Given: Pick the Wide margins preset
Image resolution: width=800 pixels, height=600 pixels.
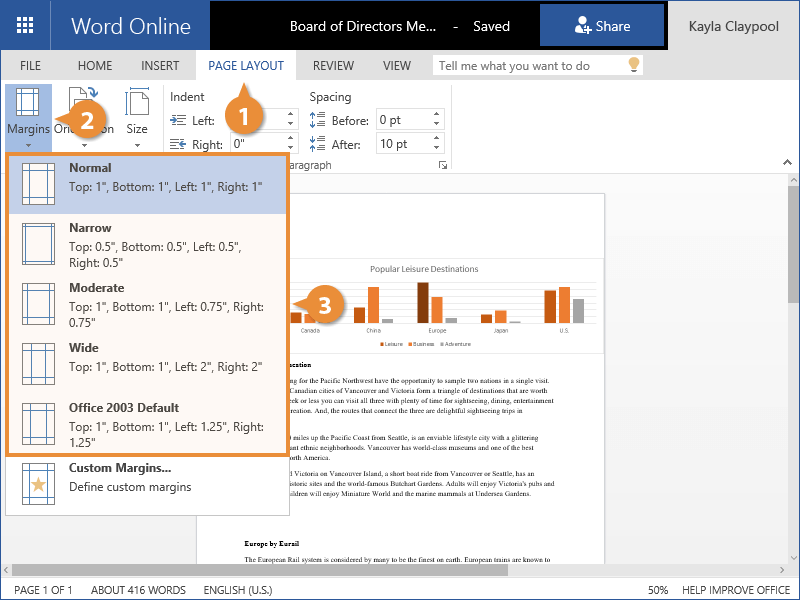Looking at the screenshot, I should 148,358.
